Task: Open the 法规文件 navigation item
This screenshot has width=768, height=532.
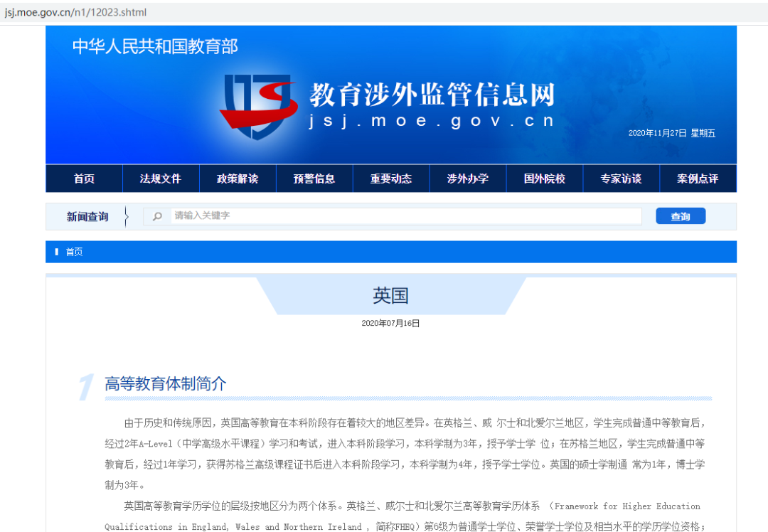Action: (x=161, y=179)
